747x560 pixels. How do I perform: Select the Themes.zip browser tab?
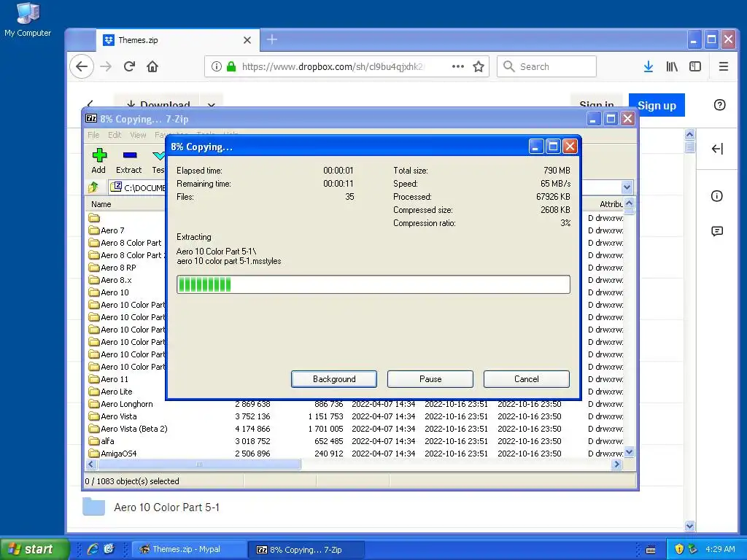pyautogui.click(x=178, y=40)
